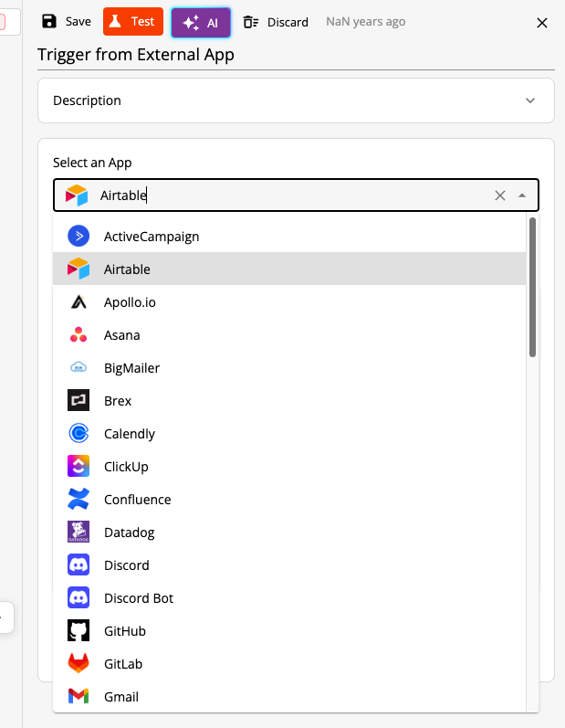The image size is (565, 728).
Task: Click the Apollo.io logo icon
Action: click(x=78, y=301)
